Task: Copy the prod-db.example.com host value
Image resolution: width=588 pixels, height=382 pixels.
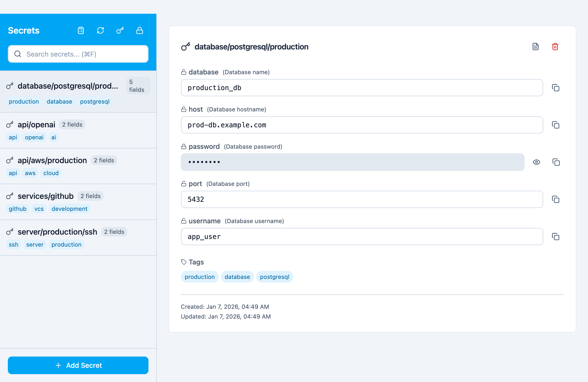Action: click(556, 125)
